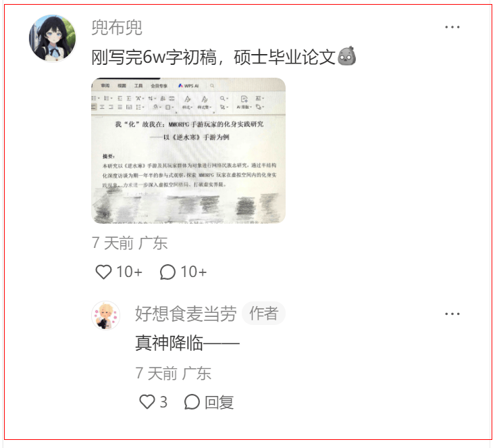This screenshot has height=448, width=497.
Task: Open more options menu for 兜布兜's comment
Action: pyautogui.click(x=452, y=27)
